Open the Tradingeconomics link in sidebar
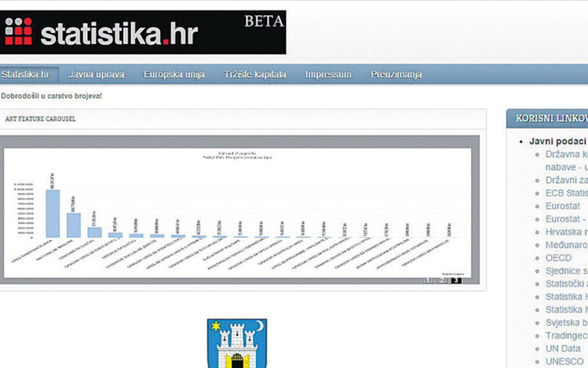The height and width of the screenshot is (368, 588). coord(566,336)
